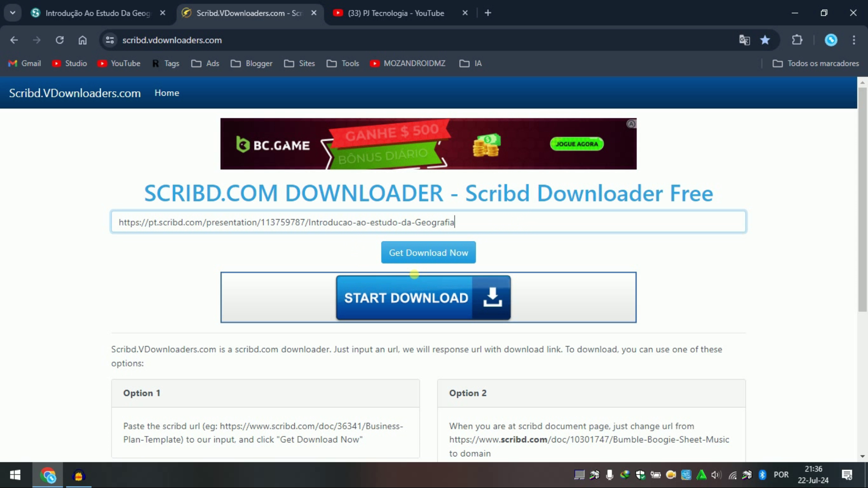Expand the tab list chevron

click(12, 12)
